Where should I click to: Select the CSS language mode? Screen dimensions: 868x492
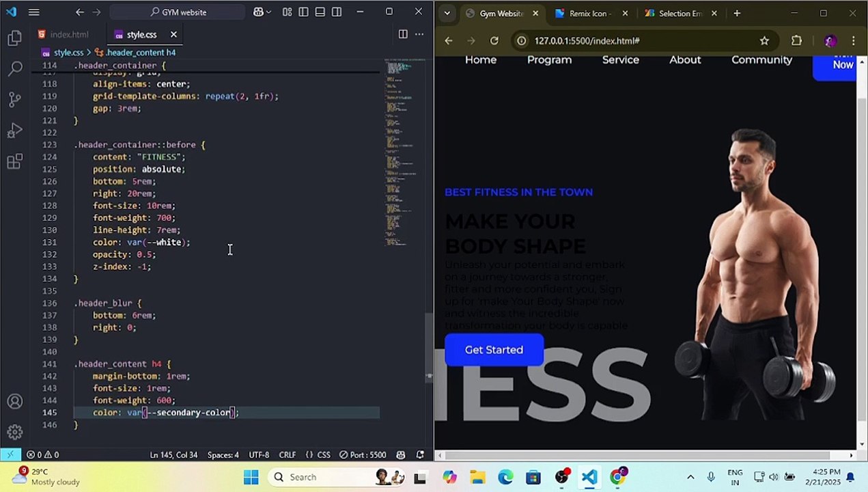coord(318,454)
